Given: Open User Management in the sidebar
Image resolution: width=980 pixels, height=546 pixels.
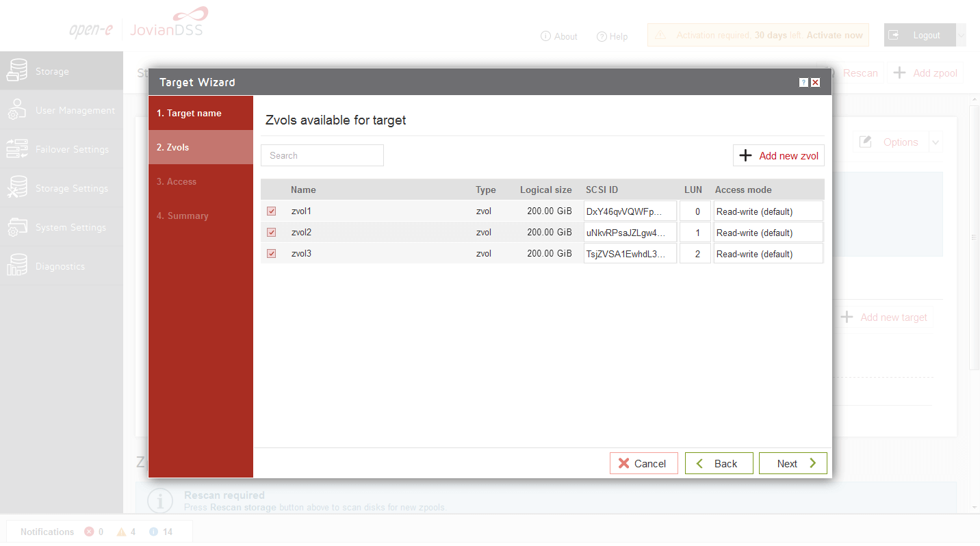Looking at the screenshot, I should pos(62,110).
